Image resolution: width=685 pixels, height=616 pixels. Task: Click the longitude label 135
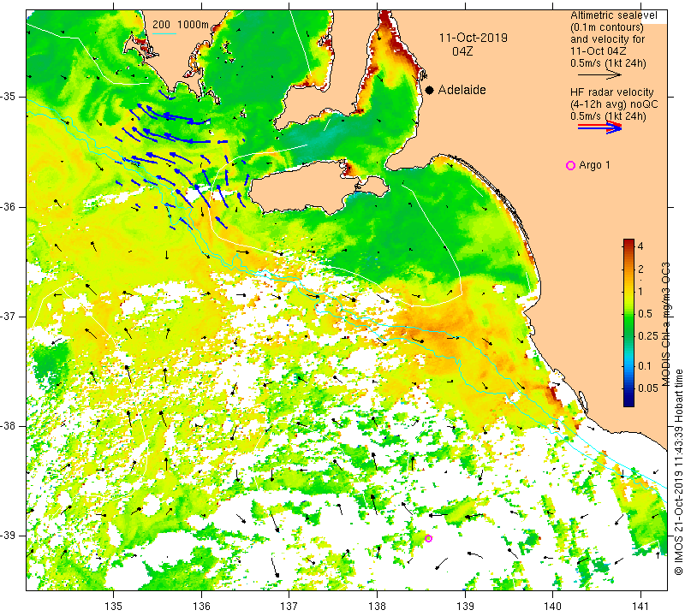(114, 606)
